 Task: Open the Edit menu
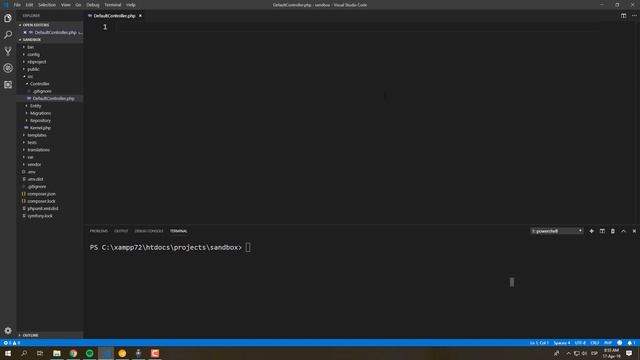click(x=29, y=5)
